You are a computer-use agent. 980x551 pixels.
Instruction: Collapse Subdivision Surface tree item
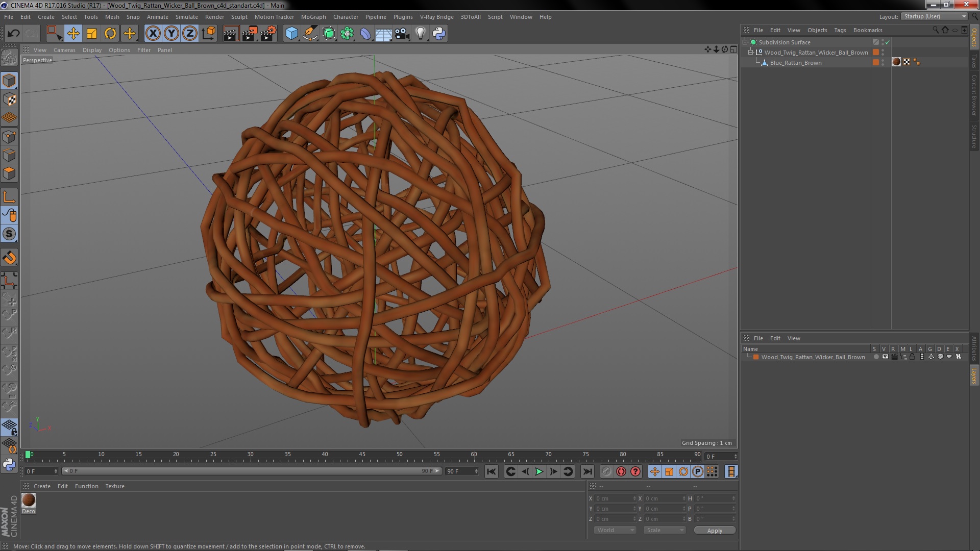coord(745,42)
